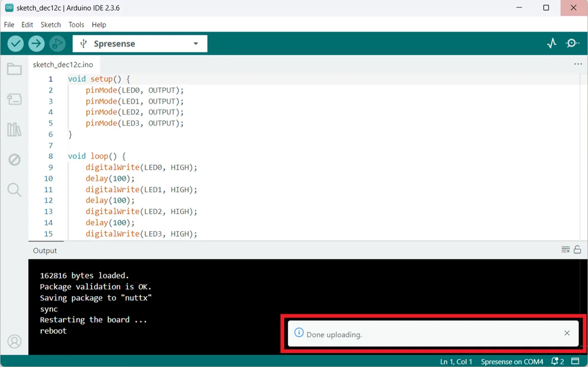Clear the output console with its icon
This screenshot has width=588, height=367.
click(x=565, y=249)
